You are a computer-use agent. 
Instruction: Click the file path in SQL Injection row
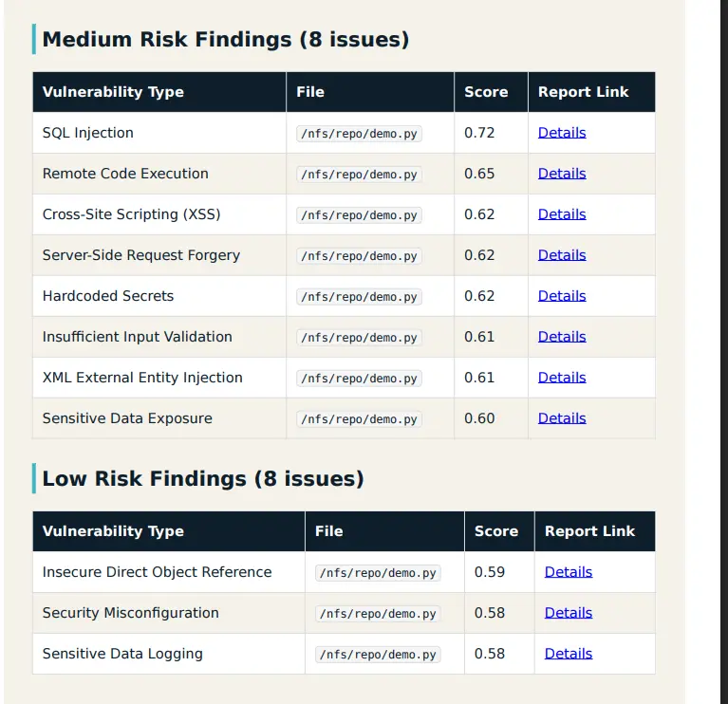point(359,134)
